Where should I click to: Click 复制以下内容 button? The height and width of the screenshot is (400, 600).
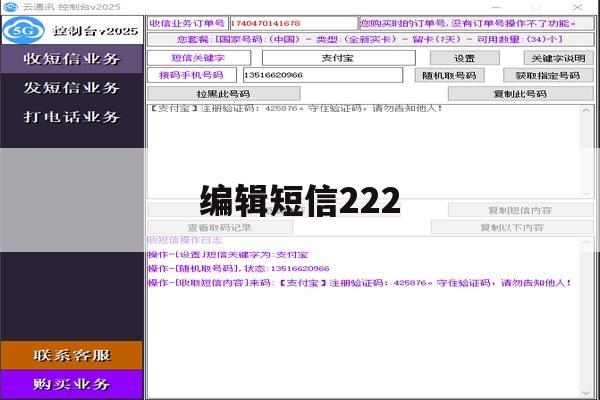[512, 227]
